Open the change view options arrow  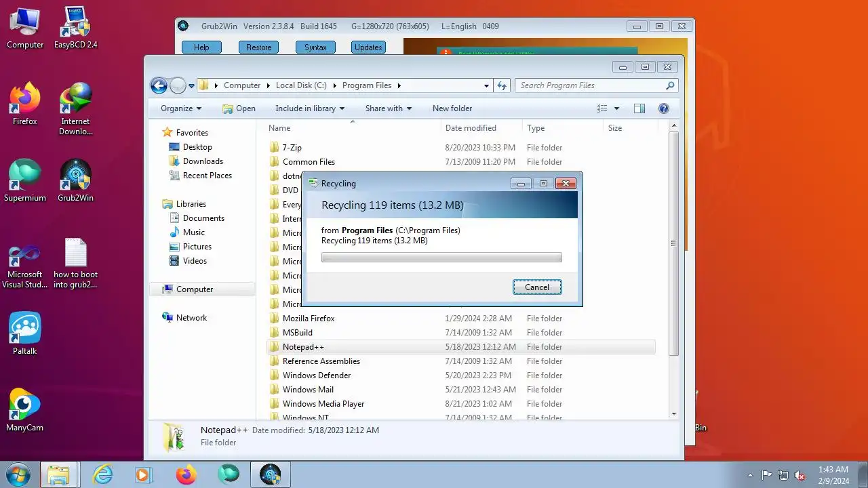click(x=616, y=108)
